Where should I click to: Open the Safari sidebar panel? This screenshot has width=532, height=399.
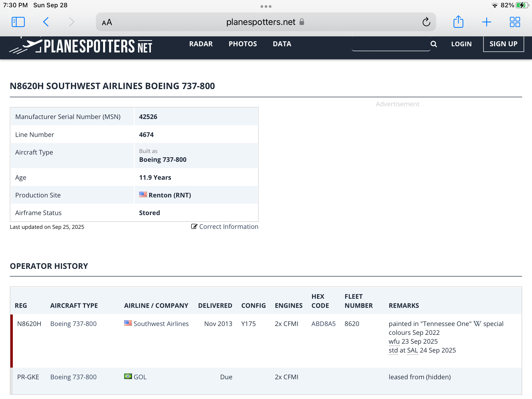[x=18, y=22]
